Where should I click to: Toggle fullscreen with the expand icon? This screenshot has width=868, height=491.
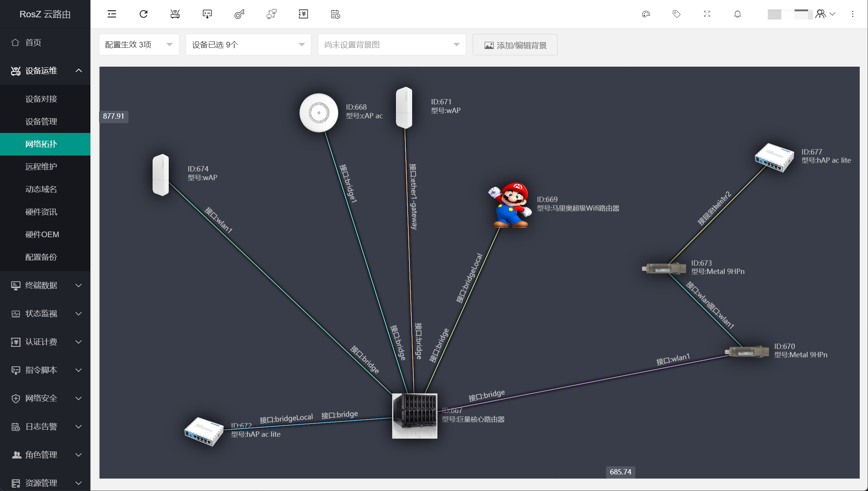(x=707, y=14)
